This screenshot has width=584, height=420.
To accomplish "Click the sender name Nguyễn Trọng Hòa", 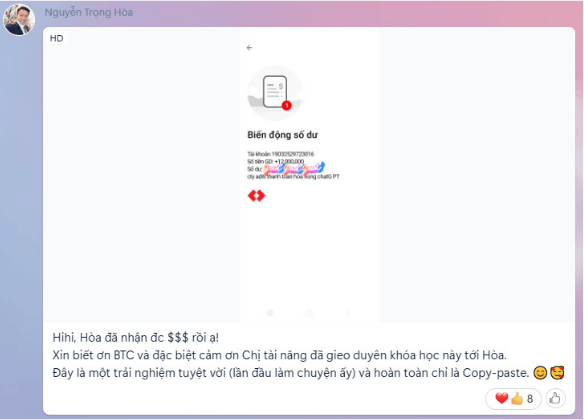I will (89, 12).
